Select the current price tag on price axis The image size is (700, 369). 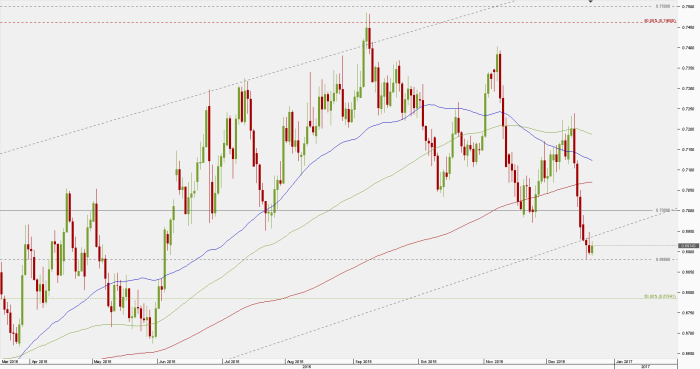tap(688, 245)
